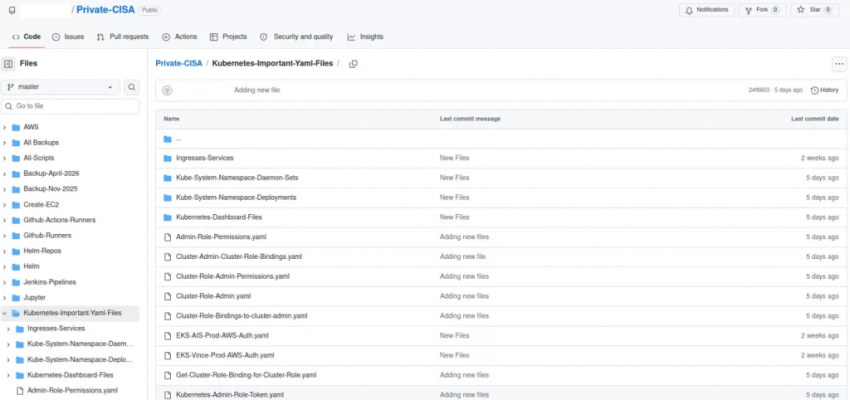Open the Issues tab
This screenshot has height=400, width=850.
click(x=68, y=37)
